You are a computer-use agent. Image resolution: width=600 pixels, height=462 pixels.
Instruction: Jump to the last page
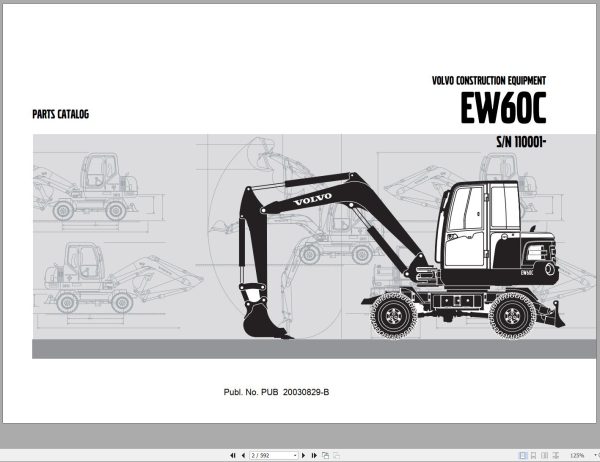(314, 455)
